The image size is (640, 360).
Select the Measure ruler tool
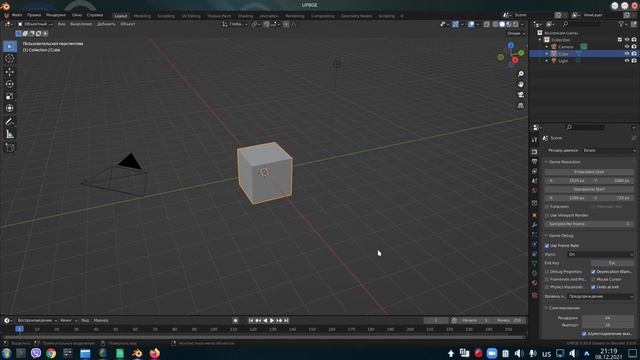(x=10, y=134)
